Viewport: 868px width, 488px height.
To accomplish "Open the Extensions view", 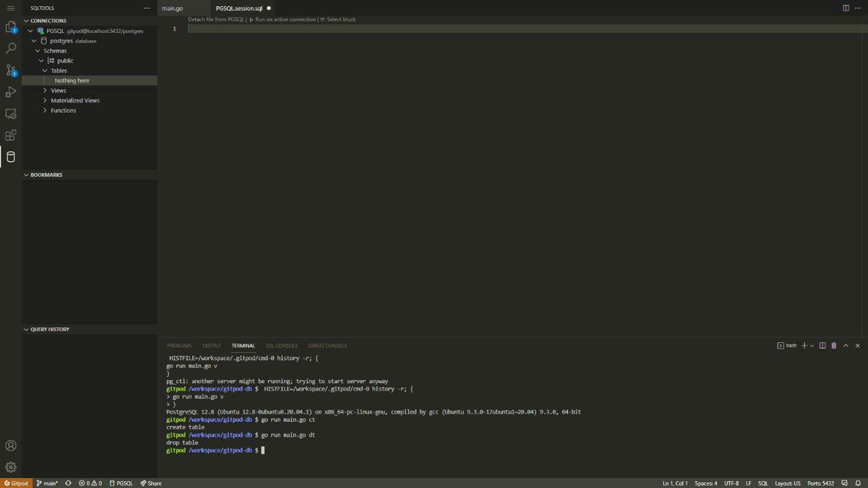I will pos(11,135).
